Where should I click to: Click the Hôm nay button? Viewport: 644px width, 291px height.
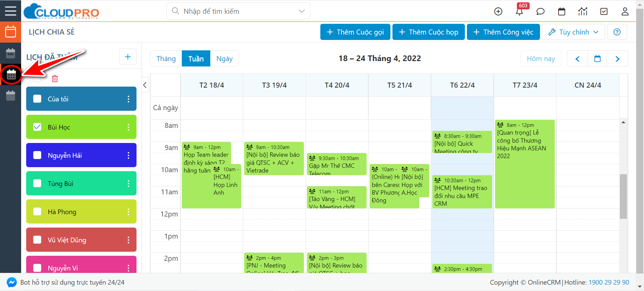(x=541, y=59)
